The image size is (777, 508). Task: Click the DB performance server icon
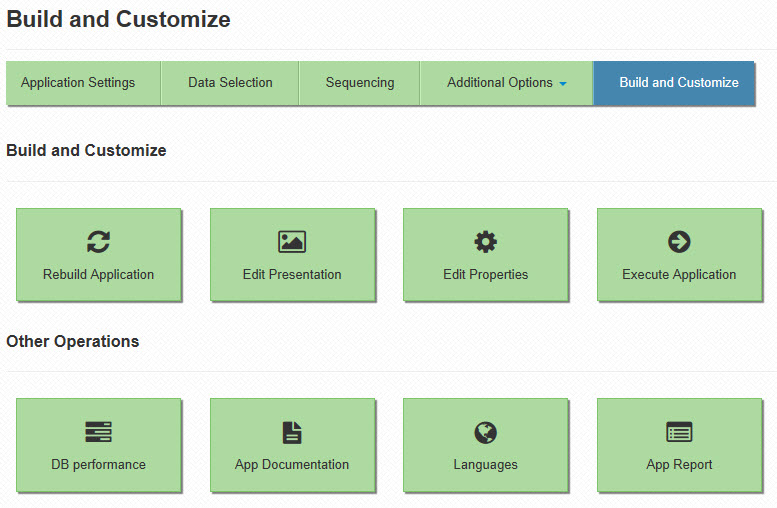pos(99,432)
